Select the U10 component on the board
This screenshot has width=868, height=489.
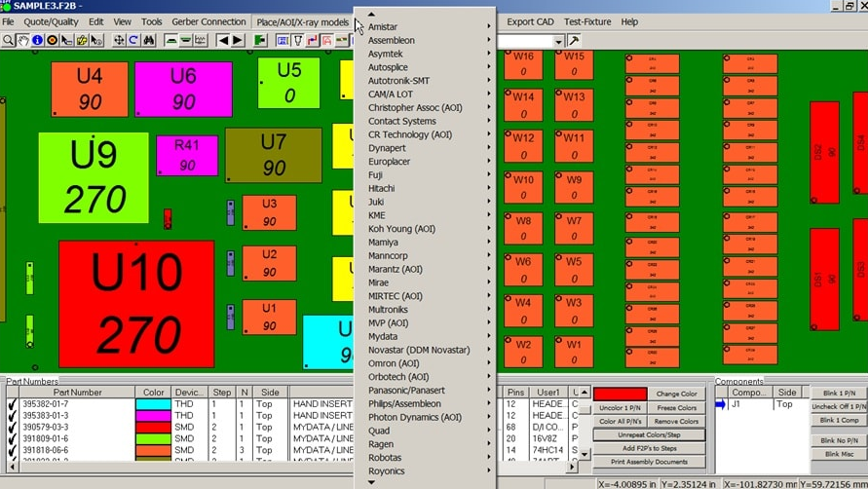[136, 304]
